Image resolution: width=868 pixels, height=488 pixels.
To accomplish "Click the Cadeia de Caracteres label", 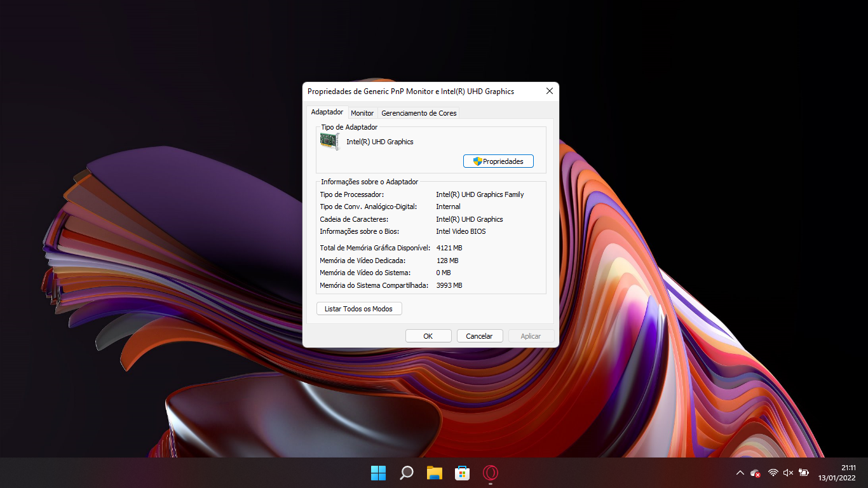I will point(354,219).
